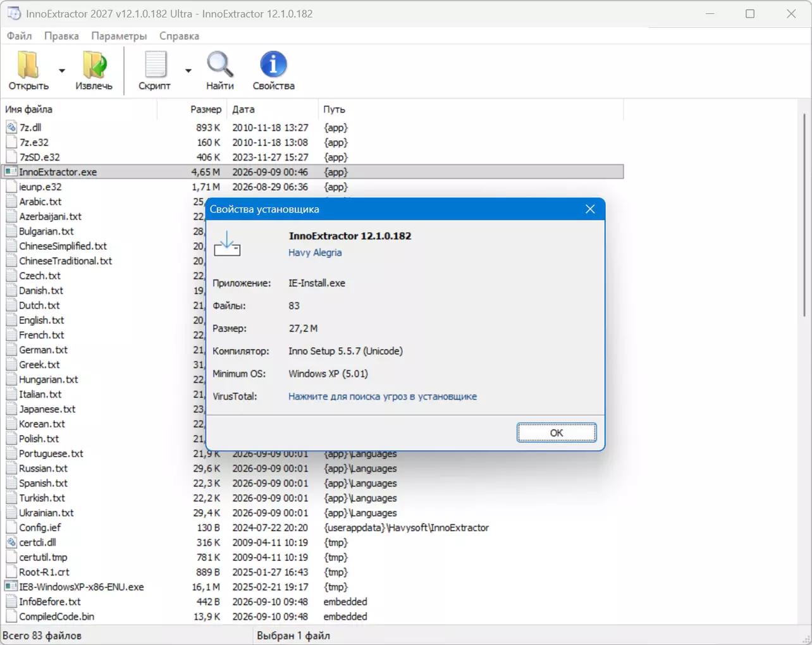Select the Polish.txt file name
The height and width of the screenshot is (645, 812).
pos(39,439)
